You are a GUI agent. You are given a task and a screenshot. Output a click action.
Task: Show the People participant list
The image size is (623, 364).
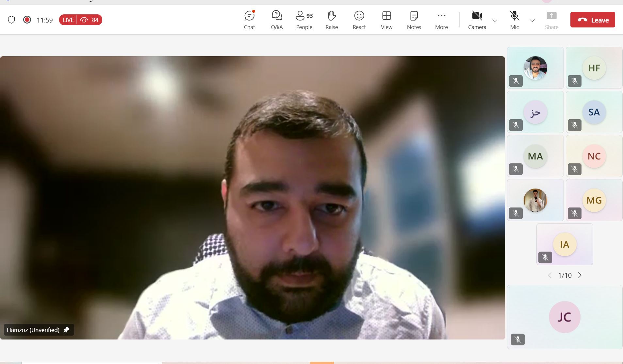(304, 20)
